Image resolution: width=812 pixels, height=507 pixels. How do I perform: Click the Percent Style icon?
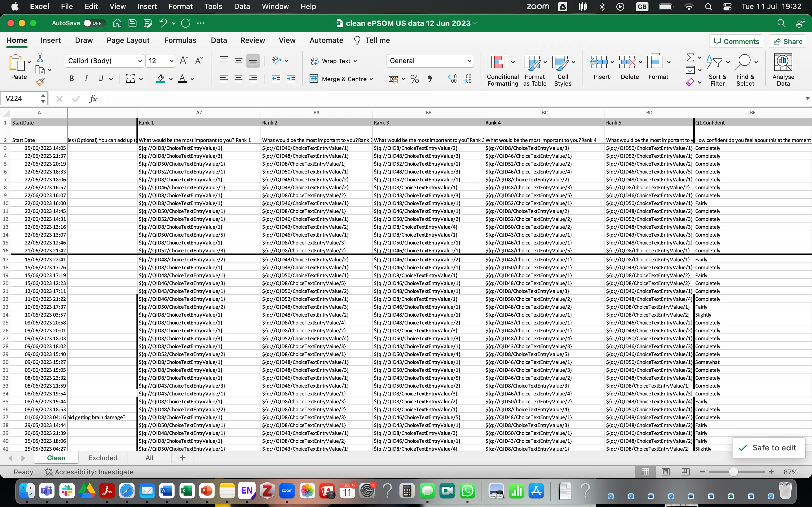pos(415,79)
